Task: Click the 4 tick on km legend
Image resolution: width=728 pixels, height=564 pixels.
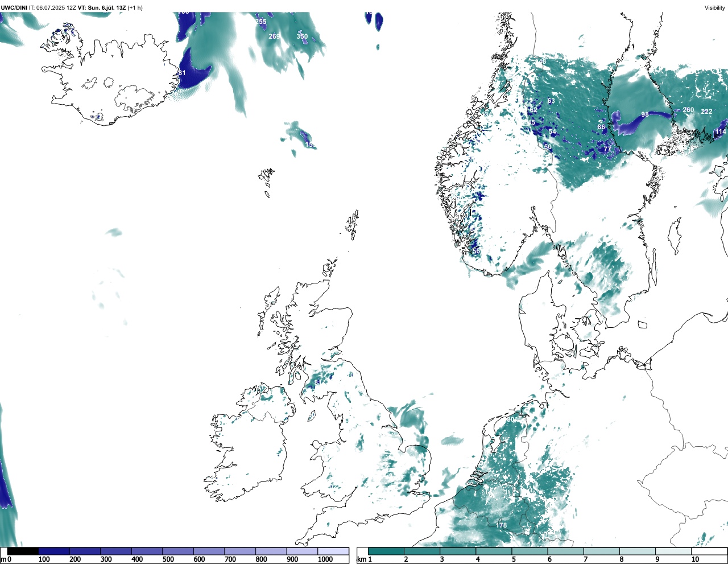Action: (x=477, y=559)
